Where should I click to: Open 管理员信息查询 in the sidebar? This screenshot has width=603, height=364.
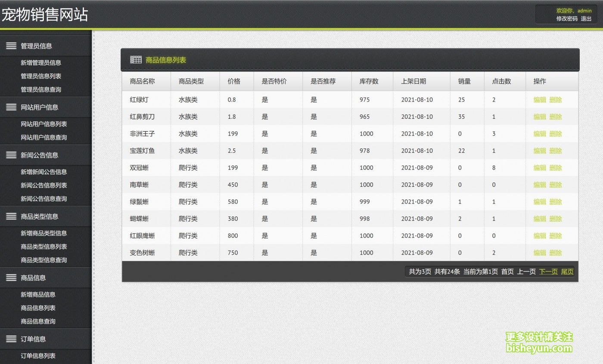pos(41,89)
